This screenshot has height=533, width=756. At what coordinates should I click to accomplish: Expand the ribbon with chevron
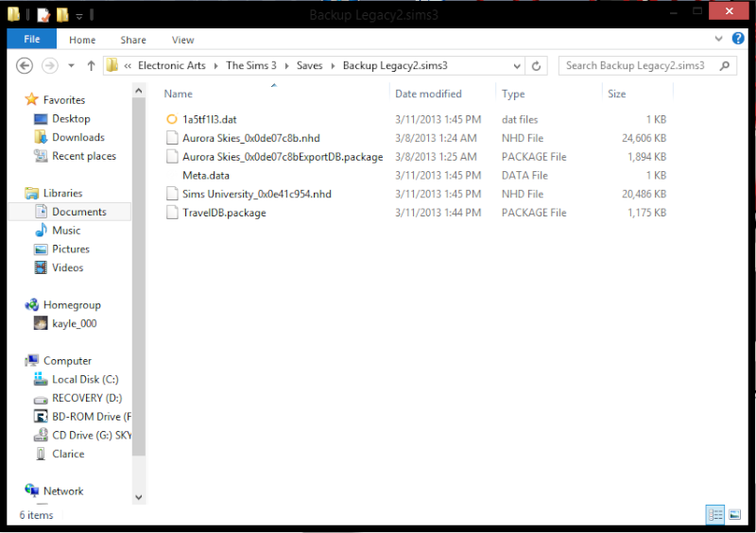pos(718,39)
